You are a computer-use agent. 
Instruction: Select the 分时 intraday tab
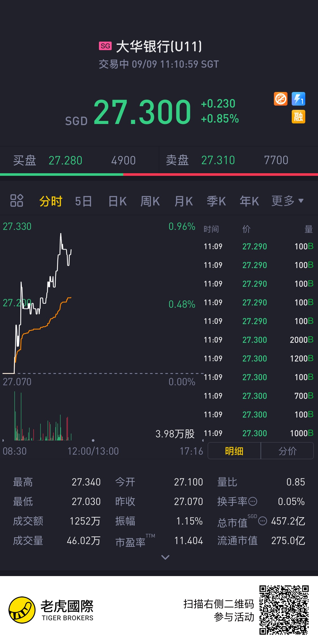tap(51, 201)
